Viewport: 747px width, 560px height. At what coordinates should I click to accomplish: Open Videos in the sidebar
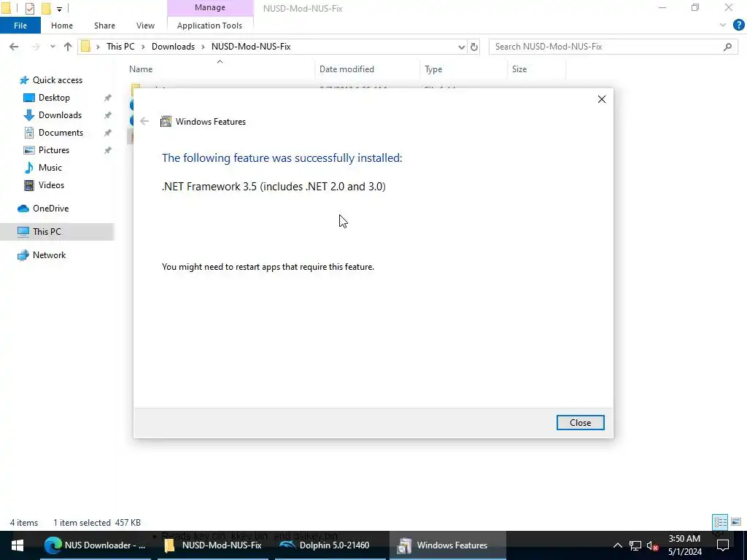pos(51,185)
